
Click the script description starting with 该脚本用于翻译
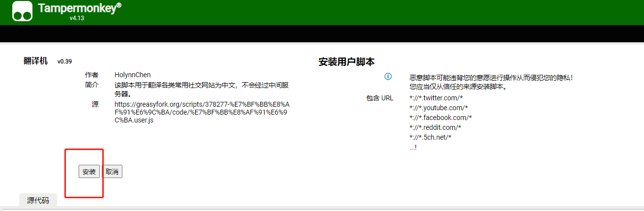pos(202,90)
